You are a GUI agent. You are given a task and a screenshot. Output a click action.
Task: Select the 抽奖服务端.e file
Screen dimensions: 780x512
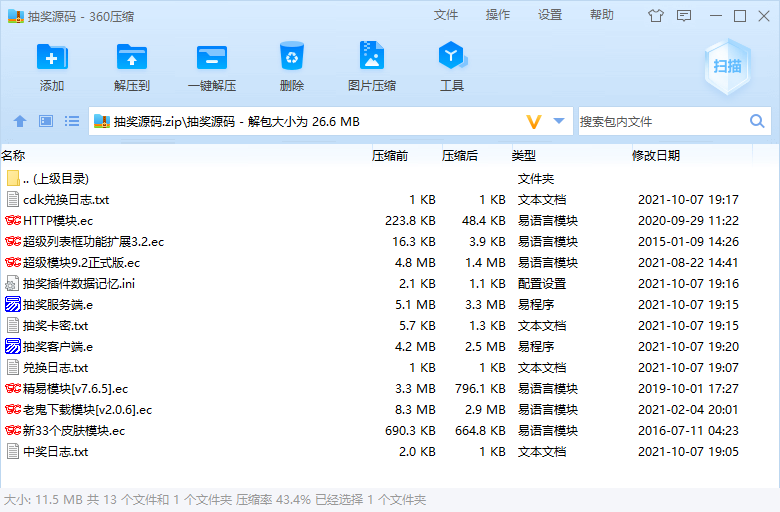(x=58, y=304)
